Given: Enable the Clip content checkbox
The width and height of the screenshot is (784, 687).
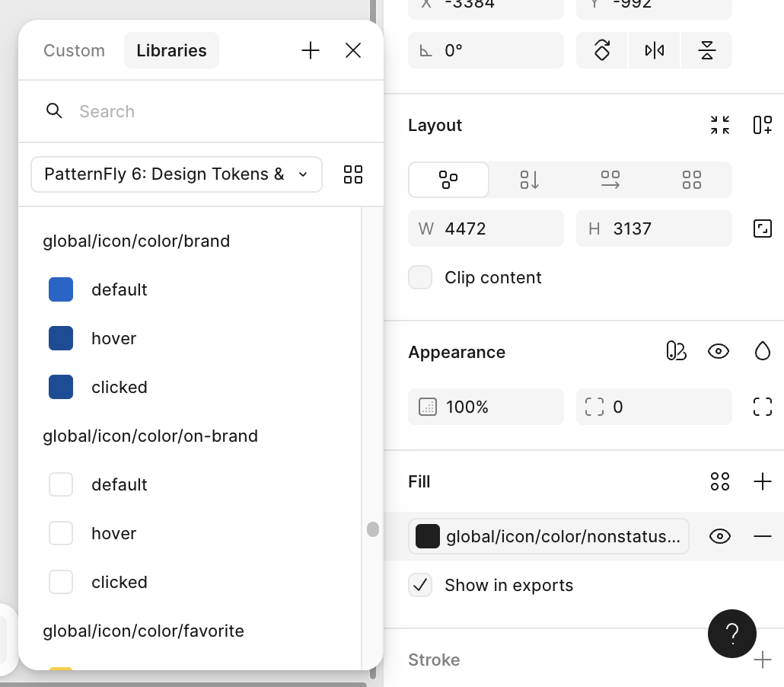Looking at the screenshot, I should [420, 277].
